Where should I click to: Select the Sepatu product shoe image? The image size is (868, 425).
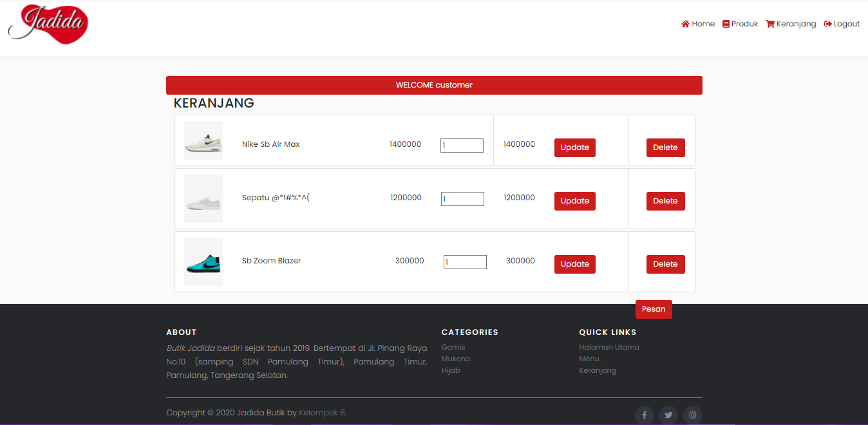tap(203, 198)
